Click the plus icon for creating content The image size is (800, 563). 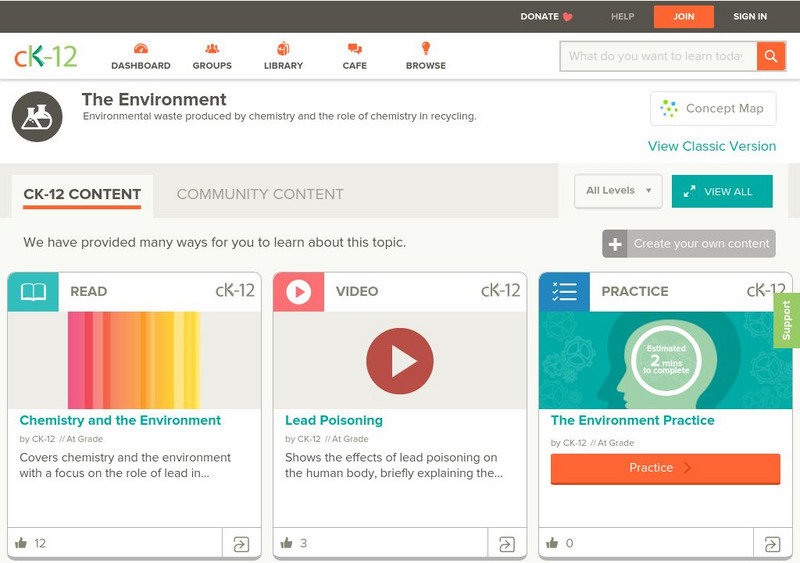pyautogui.click(x=615, y=244)
